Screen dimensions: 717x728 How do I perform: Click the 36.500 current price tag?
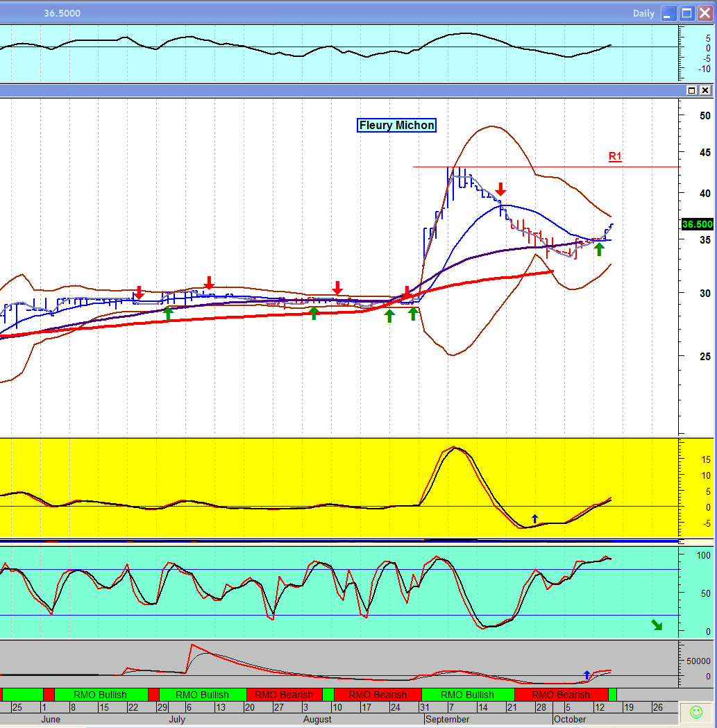pyautogui.click(x=697, y=224)
